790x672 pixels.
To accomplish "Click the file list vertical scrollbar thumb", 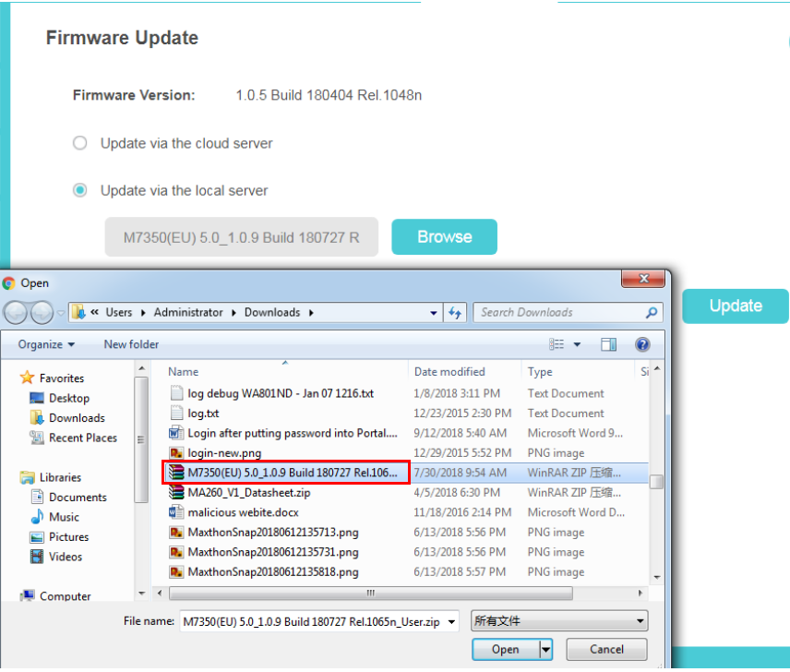I will tap(656, 482).
